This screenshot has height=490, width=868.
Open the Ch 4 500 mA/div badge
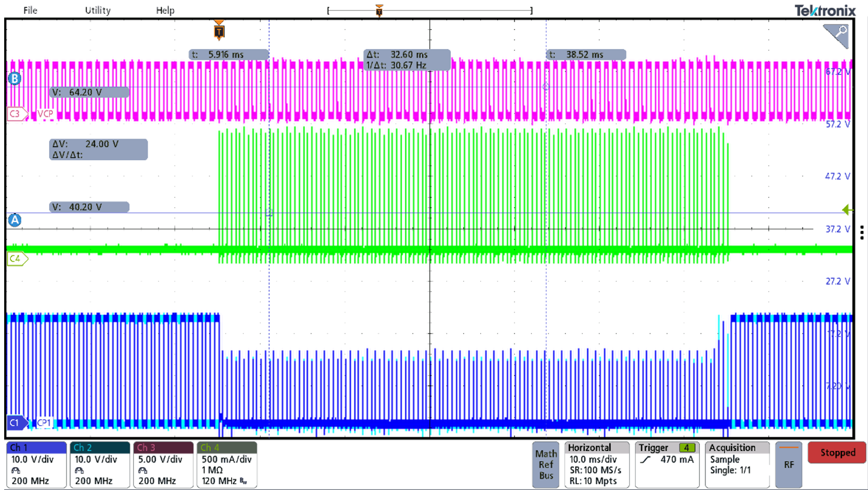pos(227,464)
